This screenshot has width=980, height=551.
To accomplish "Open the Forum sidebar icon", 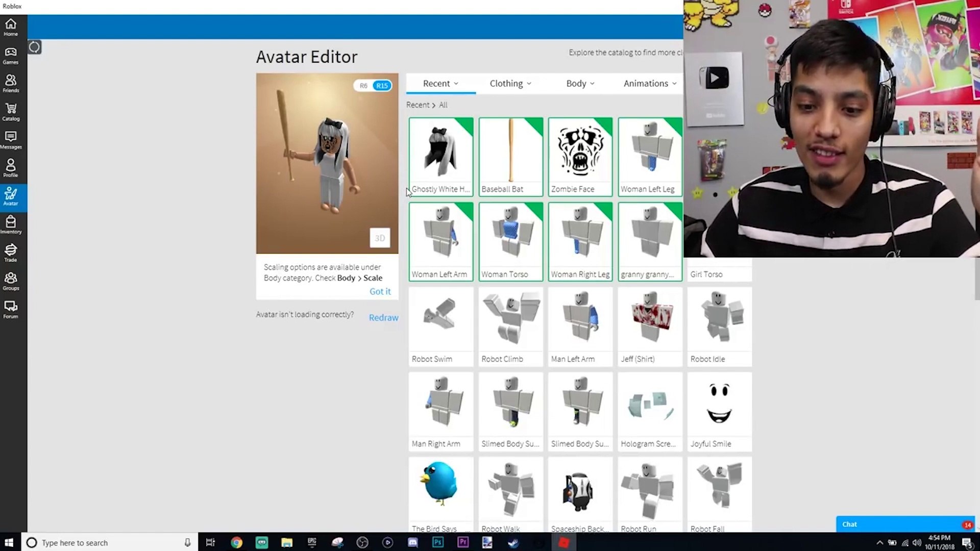I will point(11,309).
